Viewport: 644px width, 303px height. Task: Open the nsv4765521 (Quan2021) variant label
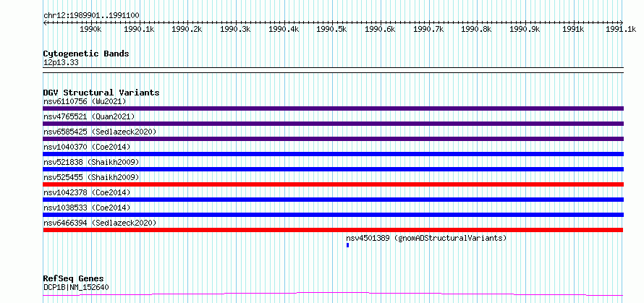(x=89, y=116)
